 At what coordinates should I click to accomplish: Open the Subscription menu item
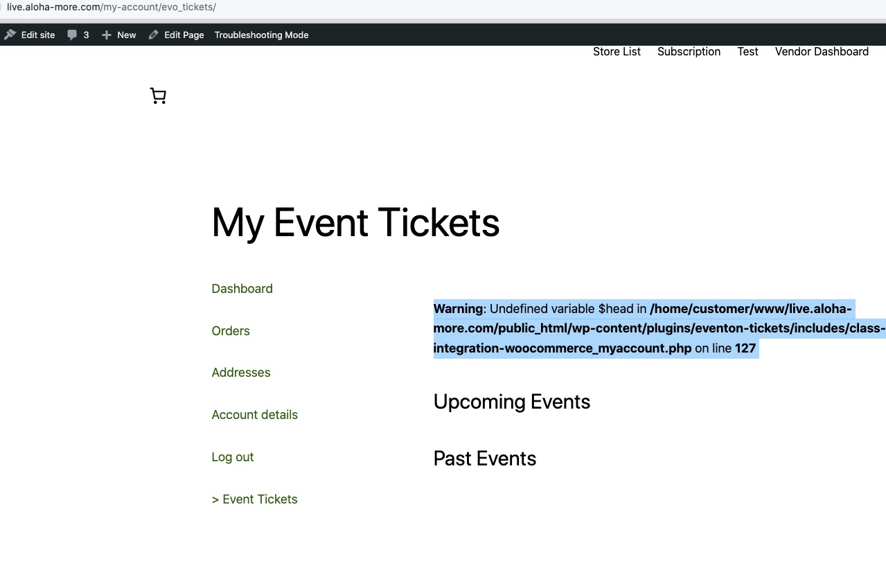pos(689,51)
